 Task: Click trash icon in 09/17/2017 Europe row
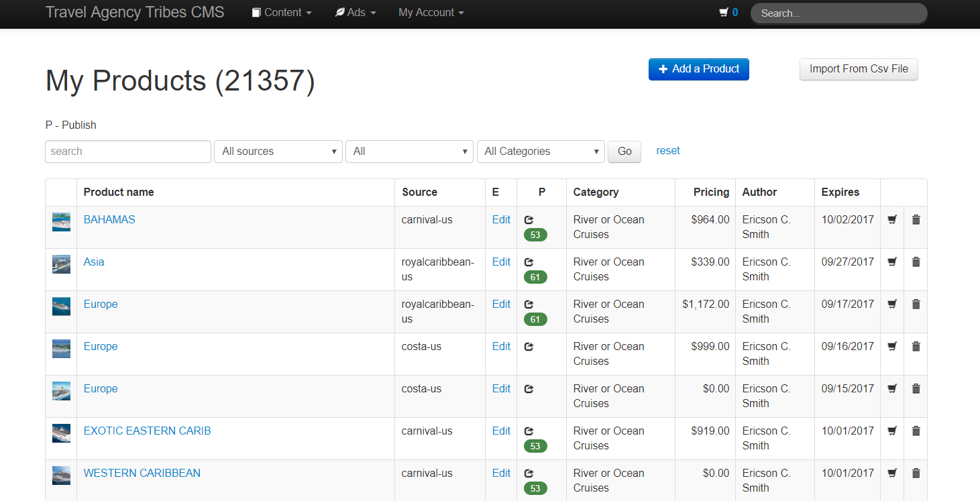pyautogui.click(x=916, y=304)
